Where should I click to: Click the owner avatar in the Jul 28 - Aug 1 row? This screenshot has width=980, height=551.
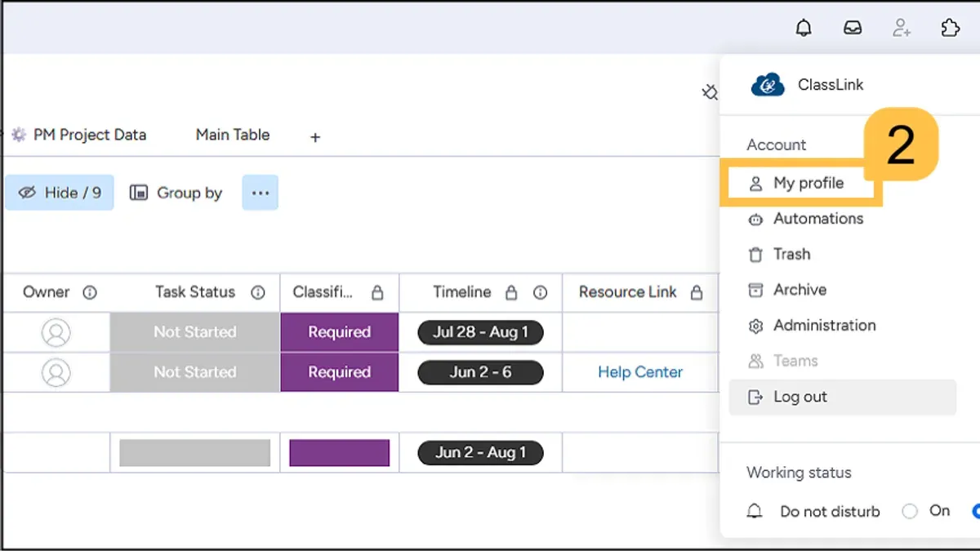[56, 332]
